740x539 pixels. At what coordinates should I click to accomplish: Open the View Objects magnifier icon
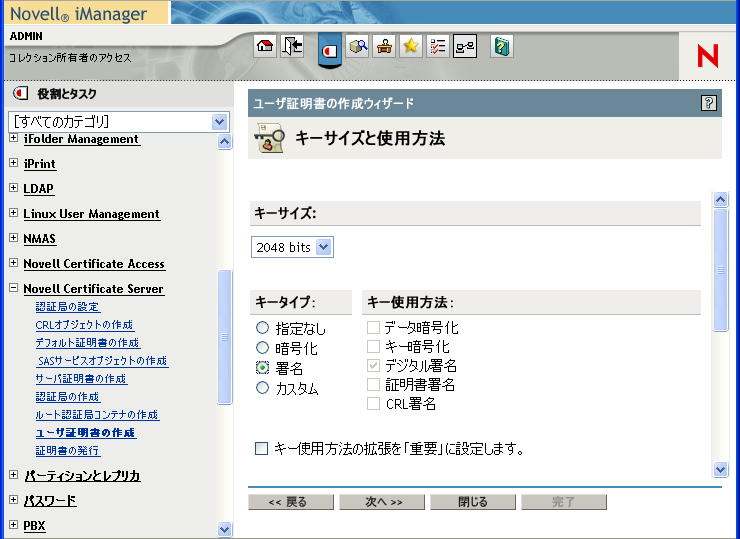pos(357,46)
